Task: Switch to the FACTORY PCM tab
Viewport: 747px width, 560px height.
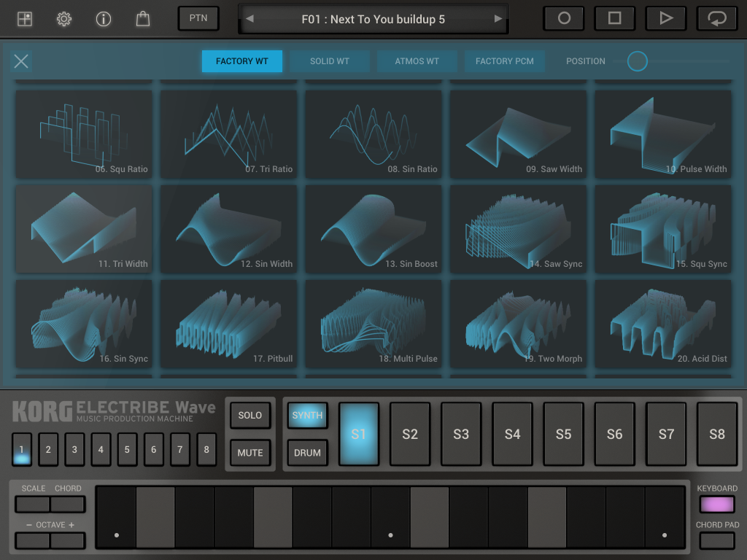Action: (504, 61)
